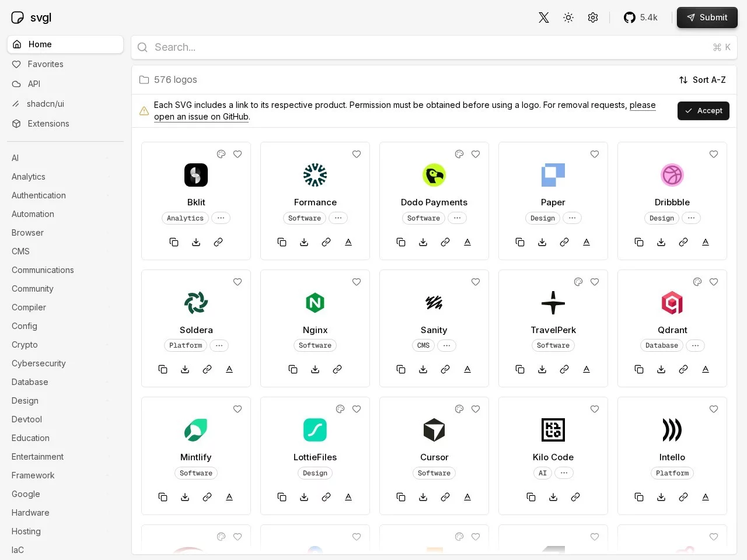Favorite the Paper logo with heart
The height and width of the screenshot is (560, 747).
(x=595, y=155)
